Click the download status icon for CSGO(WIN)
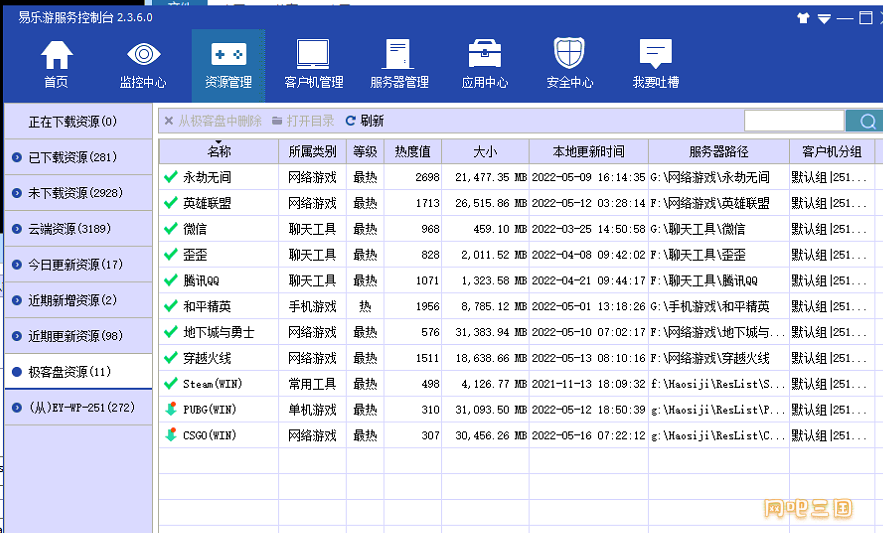The width and height of the screenshot is (883, 533). tap(171, 435)
